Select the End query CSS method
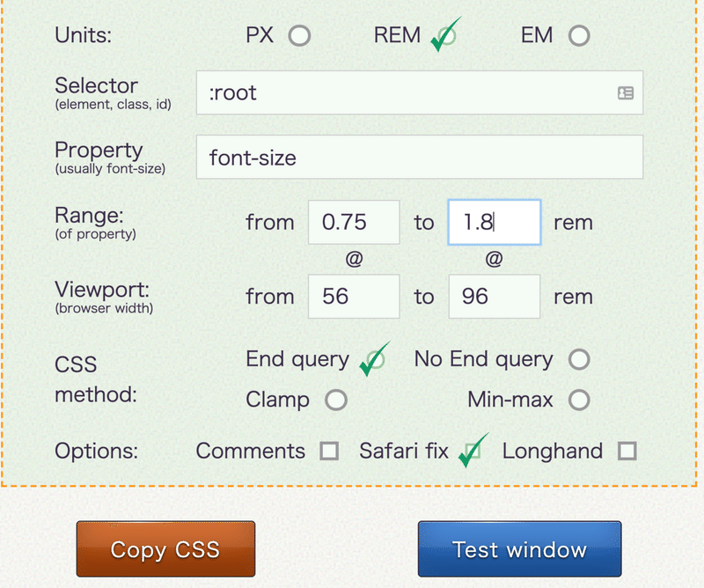This screenshot has width=704, height=588. tap(376, 359)
